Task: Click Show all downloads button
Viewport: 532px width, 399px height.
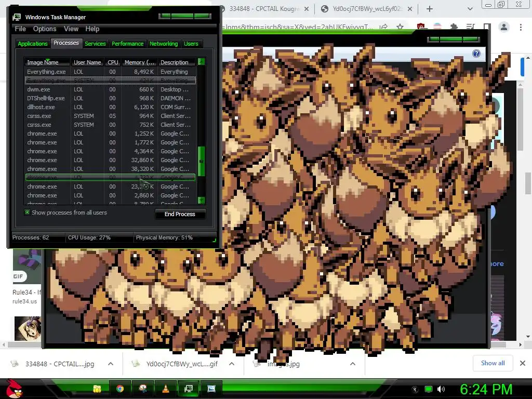Action: click(493, 363)
